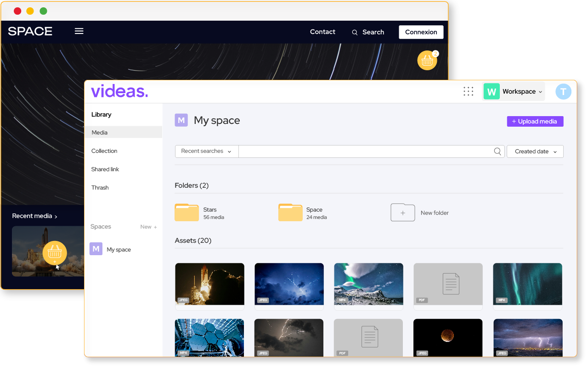Open the user avatar T
The image size is (588, 369).
[x=563, y=92]
